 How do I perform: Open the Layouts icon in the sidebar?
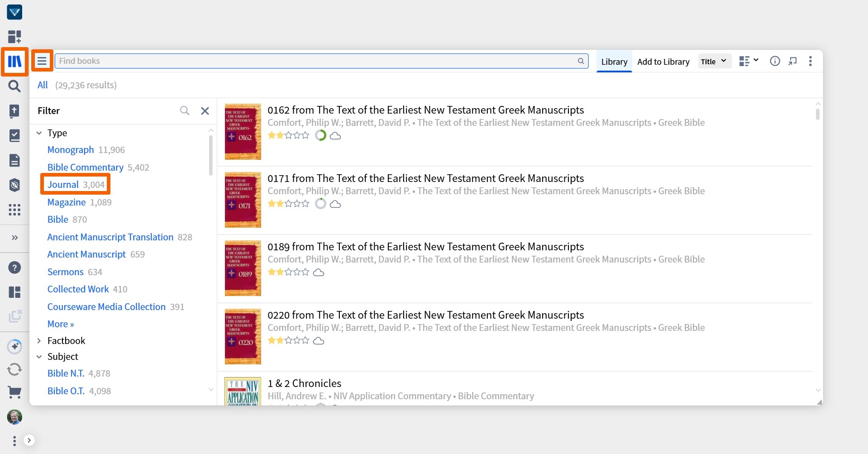pos(14,292)
